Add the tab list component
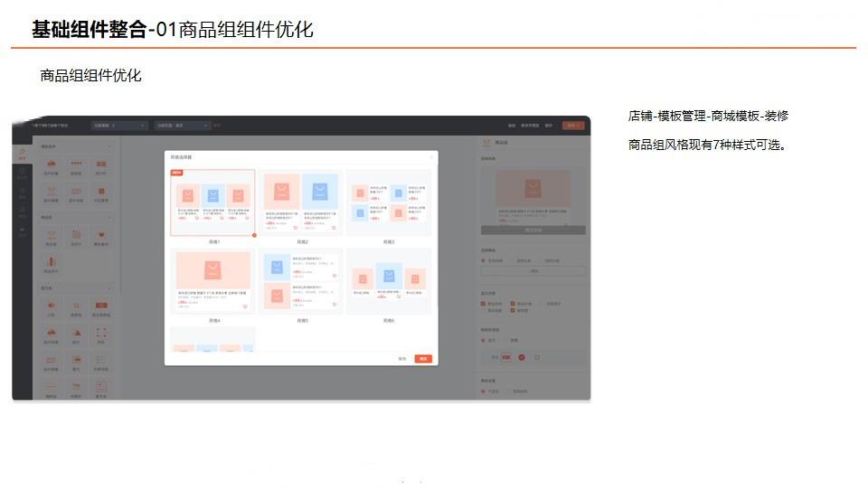This screenshot has height=488, width=868. tap(76, 238)
